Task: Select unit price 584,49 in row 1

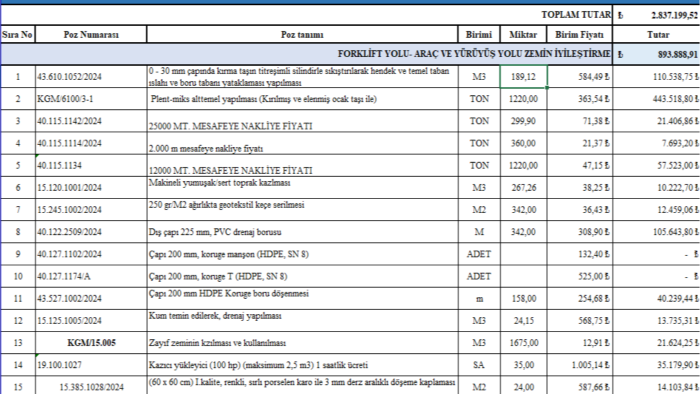Action: (x=579, y=77)
